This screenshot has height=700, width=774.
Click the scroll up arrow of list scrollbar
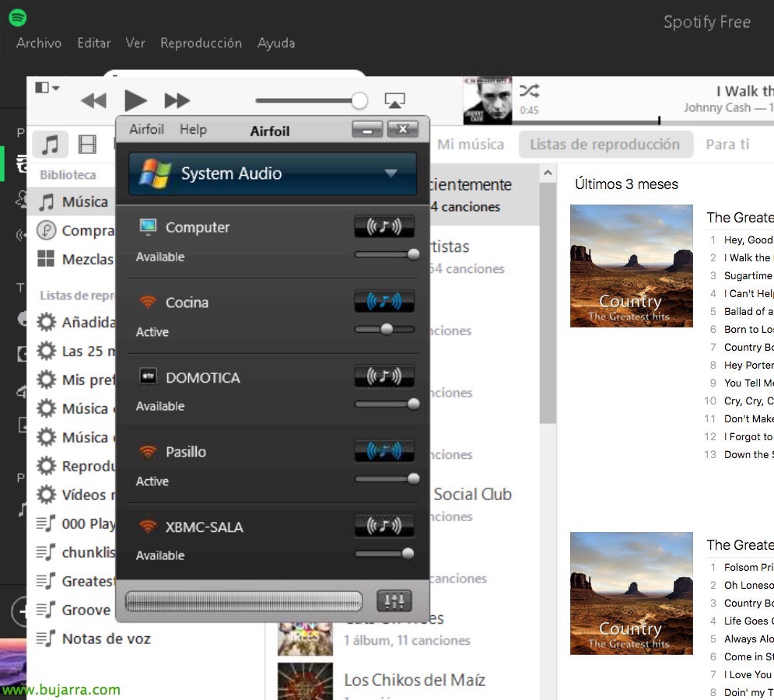pos(548,173)
